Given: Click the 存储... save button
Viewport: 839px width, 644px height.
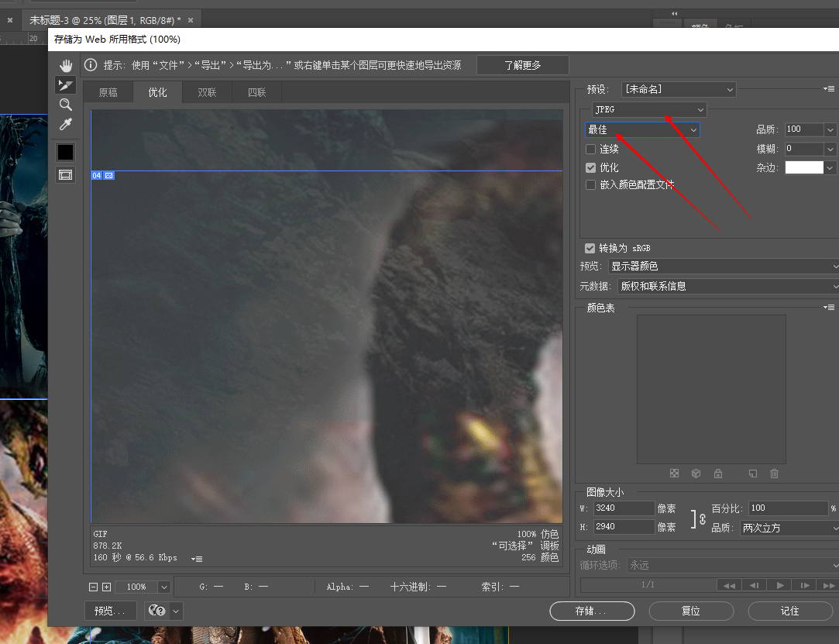Looking at the screenshot, I should (593, 611).
